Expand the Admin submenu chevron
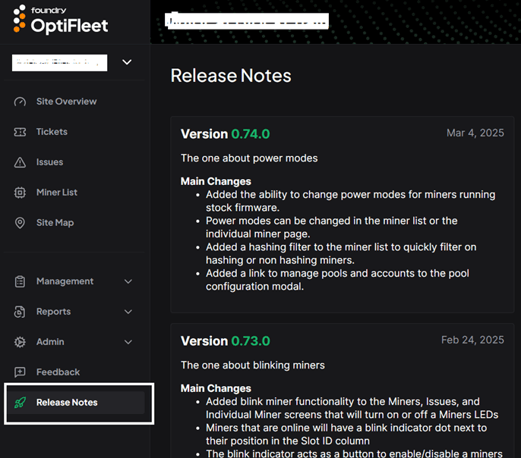 pos(128,342)
